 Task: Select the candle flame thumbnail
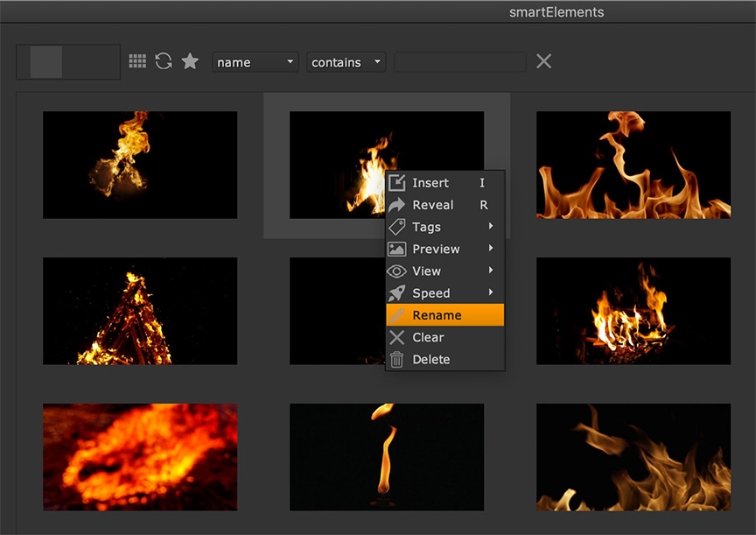coord(387,456)
